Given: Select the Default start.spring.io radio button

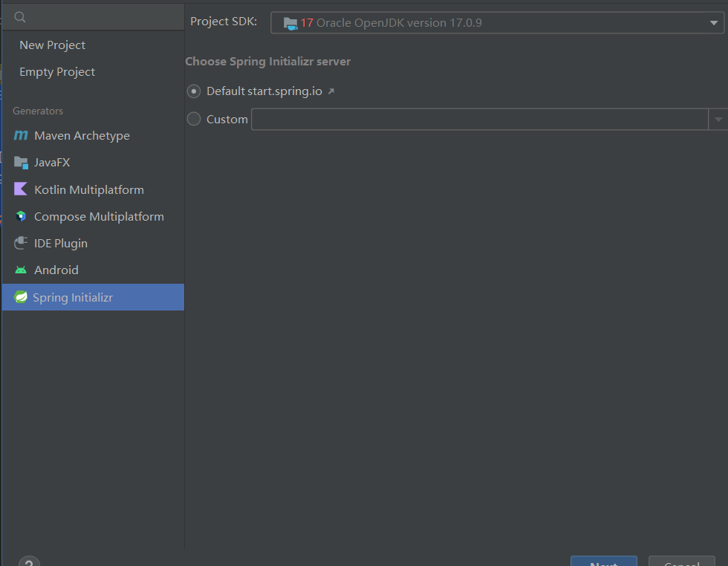Looking at the screenshot, I should [194, 91].
